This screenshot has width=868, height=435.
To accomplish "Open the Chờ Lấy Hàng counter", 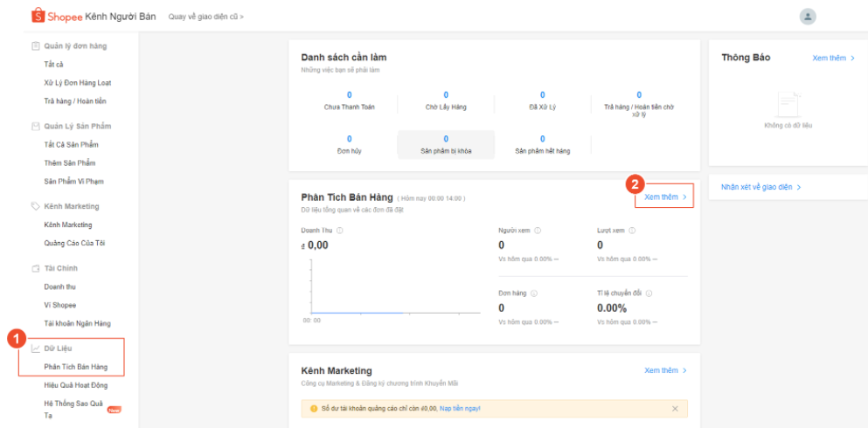I will click(x=446, y=100).
